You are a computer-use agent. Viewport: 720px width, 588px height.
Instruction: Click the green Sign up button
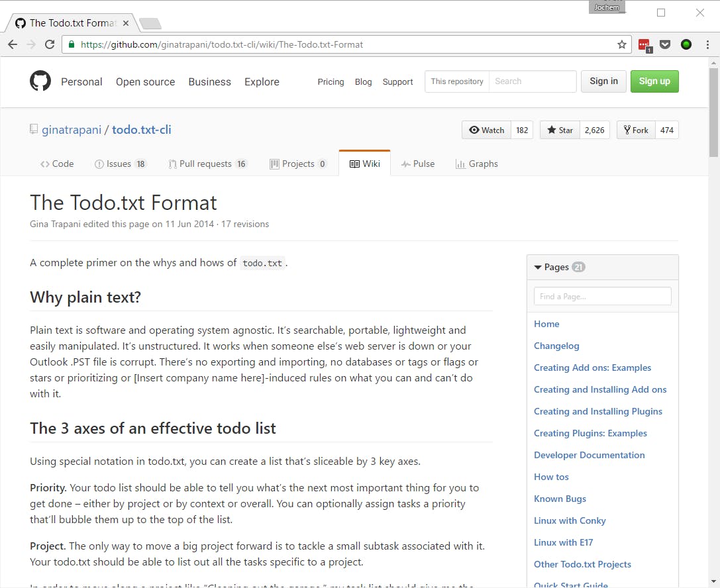[654, 81]
